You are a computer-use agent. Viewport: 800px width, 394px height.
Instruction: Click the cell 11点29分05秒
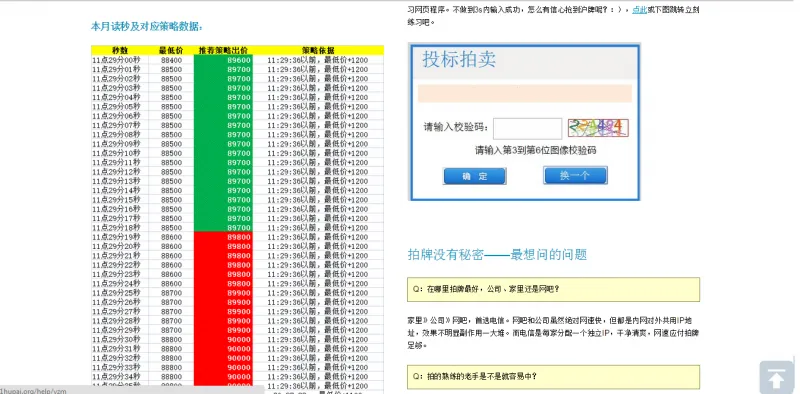(120, 106)
